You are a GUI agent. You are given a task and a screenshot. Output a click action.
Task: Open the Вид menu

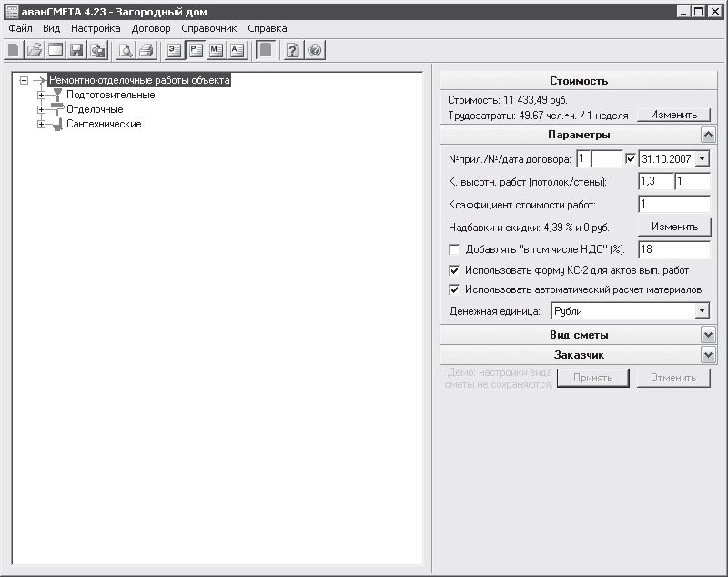pyautogui.click(x=52, y=28)
